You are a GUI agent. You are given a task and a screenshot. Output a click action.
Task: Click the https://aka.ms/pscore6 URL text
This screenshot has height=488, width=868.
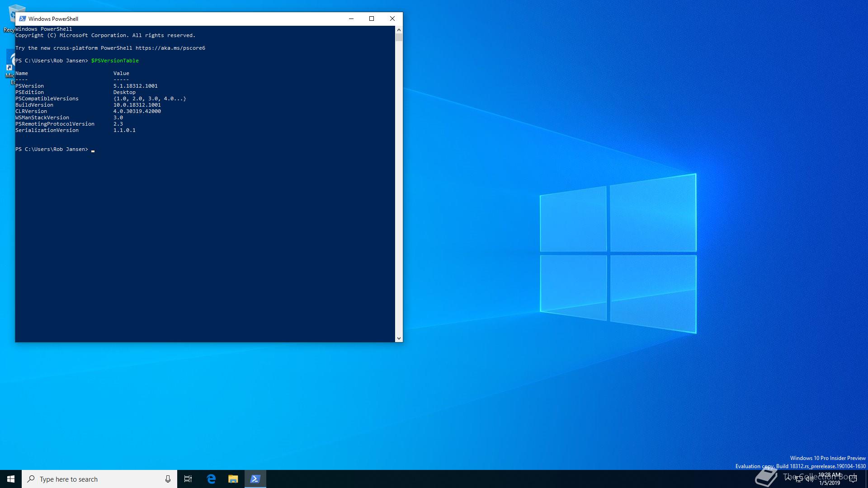coord(170,48)
